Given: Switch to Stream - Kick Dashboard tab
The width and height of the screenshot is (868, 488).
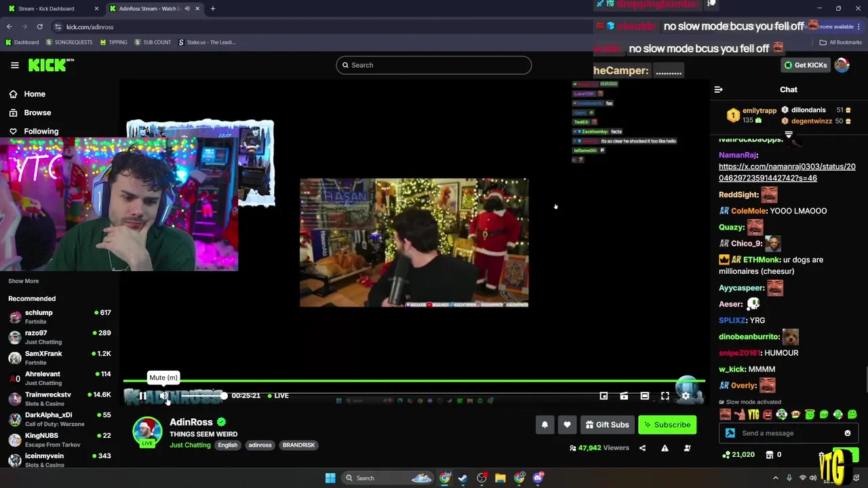Looking at the screenshot, I should pyautogui.click(x=53, y=9).
